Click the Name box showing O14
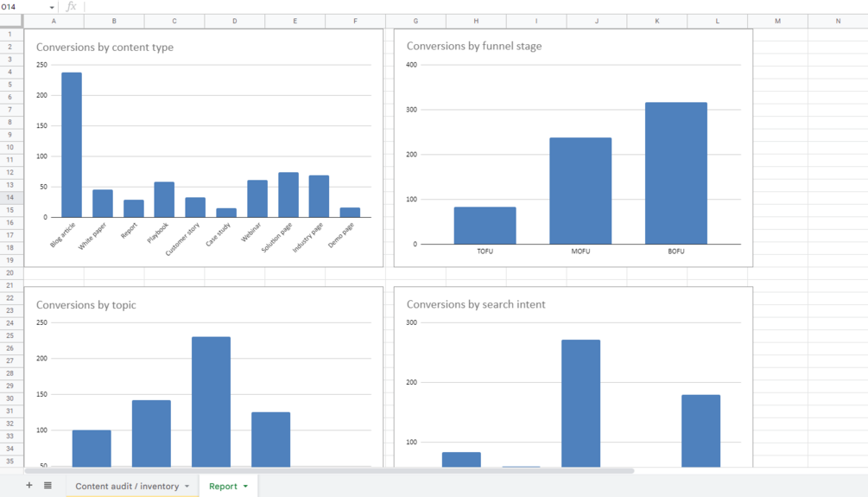This screenshot has width=868, height=497. tap(24, 7)
